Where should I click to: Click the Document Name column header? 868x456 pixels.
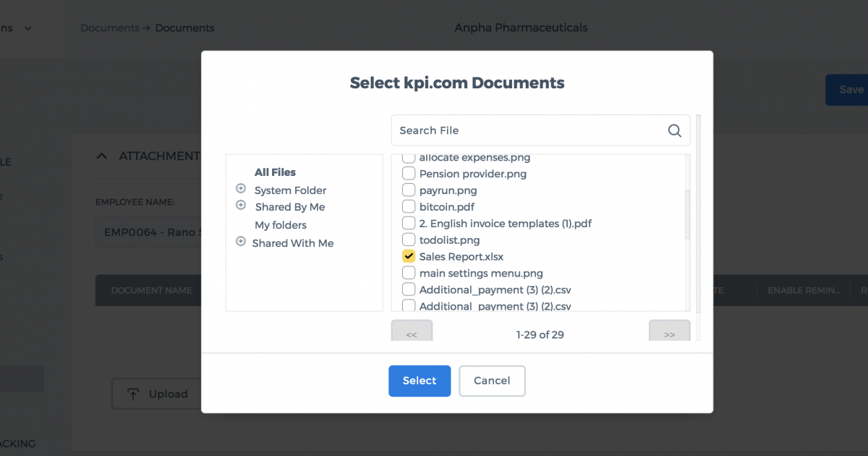[x=151, y=290]
